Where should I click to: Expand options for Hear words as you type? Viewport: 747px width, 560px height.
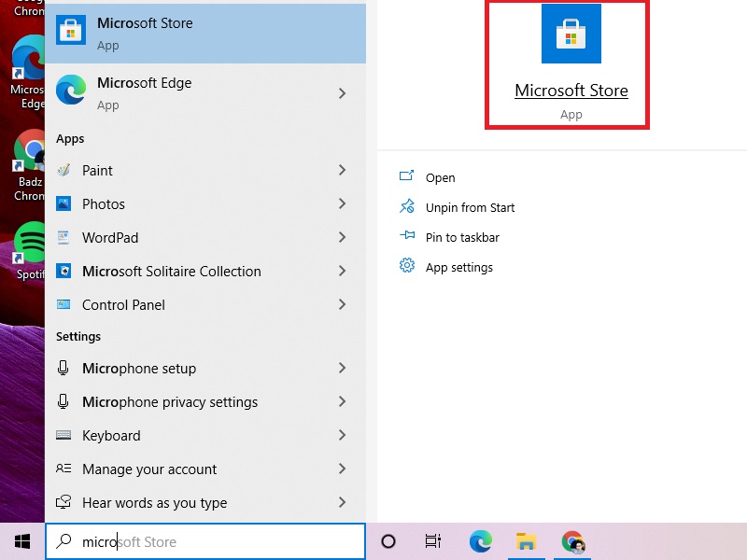click(342, 502)
